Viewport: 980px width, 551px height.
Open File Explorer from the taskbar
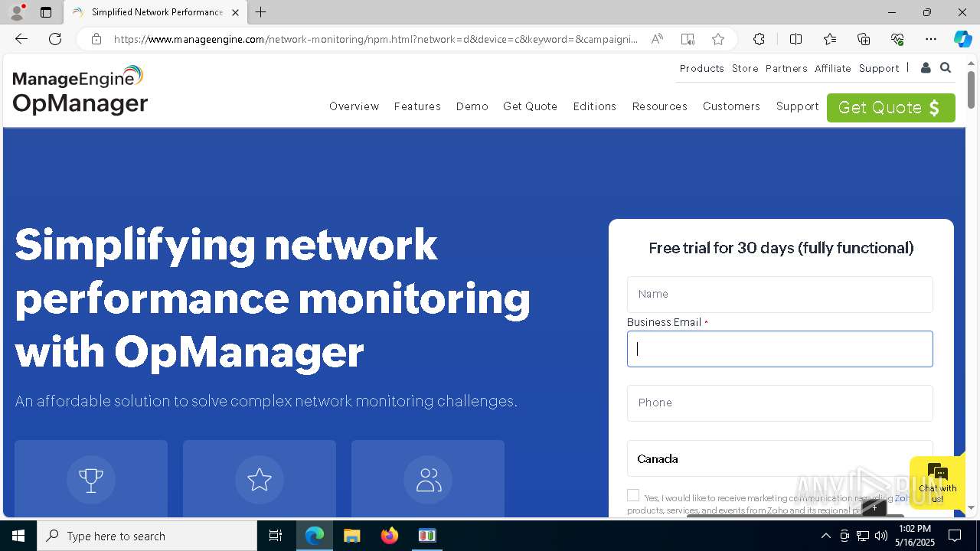351,536
